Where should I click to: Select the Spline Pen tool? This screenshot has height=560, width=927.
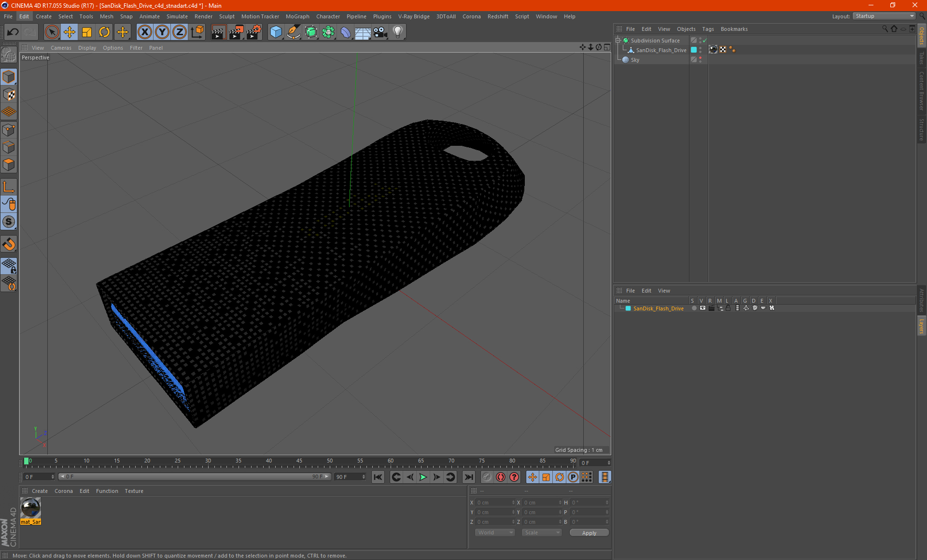(x=293, y=32)
